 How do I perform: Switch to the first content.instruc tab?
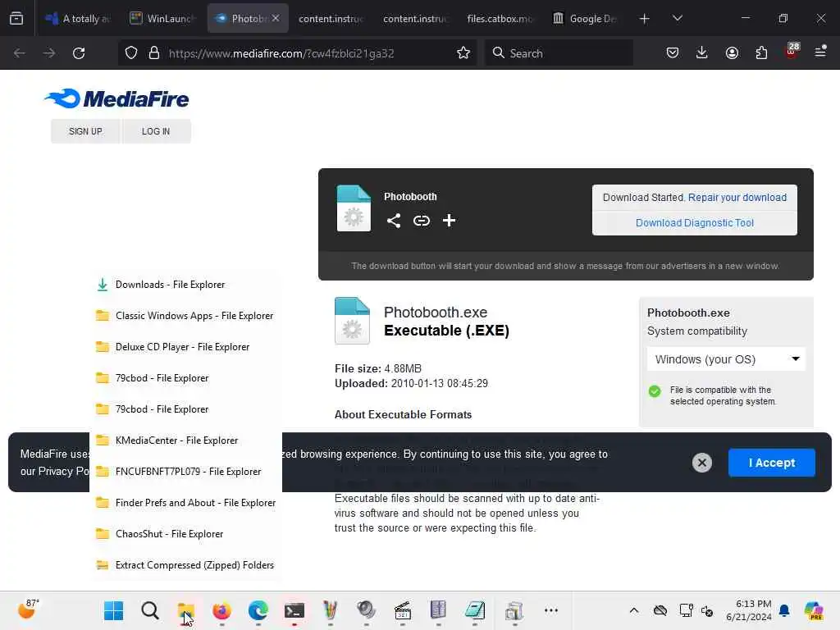[331, 18]
